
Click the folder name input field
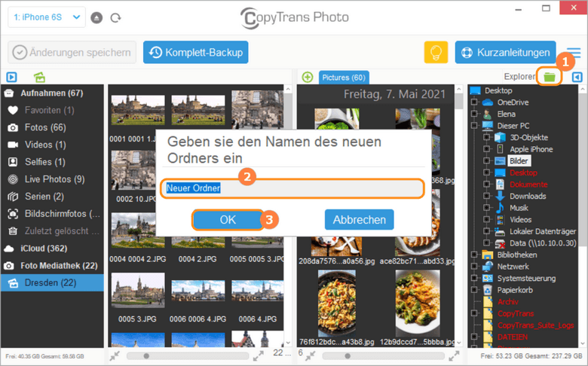(293, 188)
